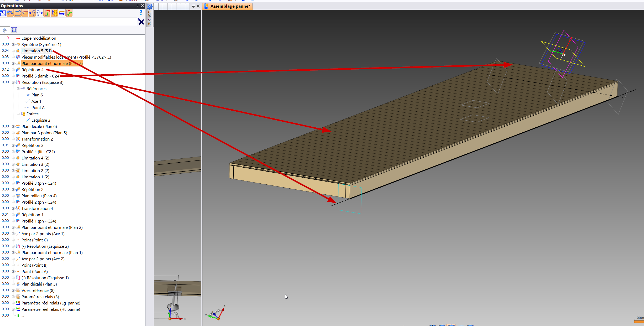Select Limitation 1 (2) operation
The height and width of the screenshot is (326, 644).
point(35,177)
